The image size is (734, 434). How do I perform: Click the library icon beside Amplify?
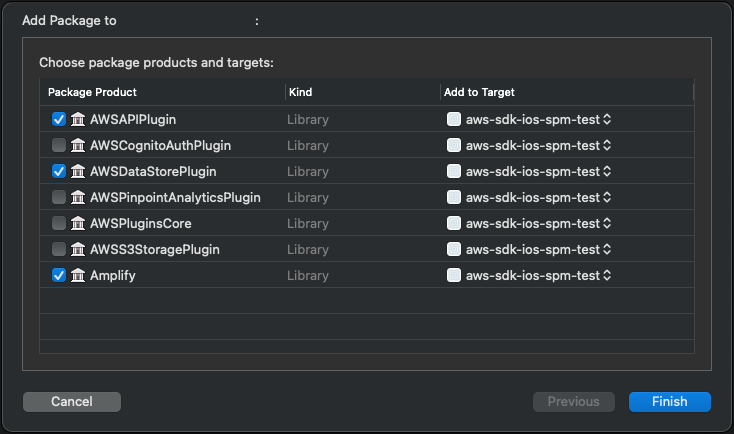[x=78, y=275]
